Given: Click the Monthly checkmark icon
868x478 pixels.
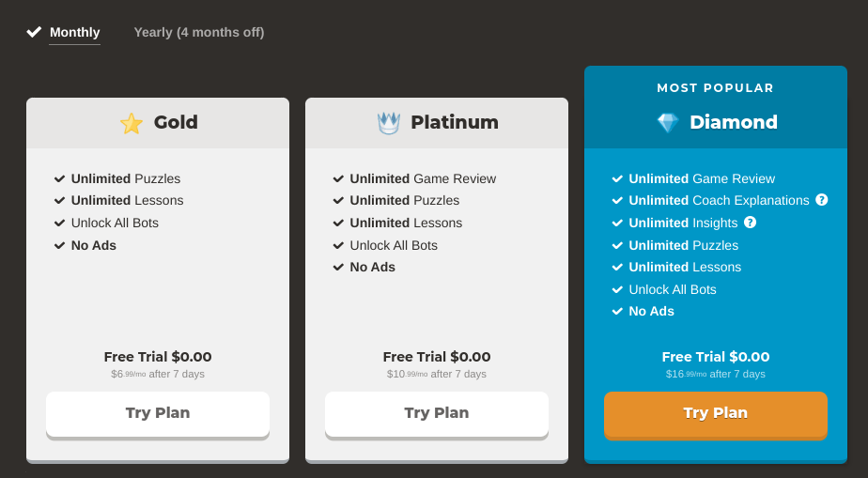Looking at the screenshot, I should (x=34, y=33).
